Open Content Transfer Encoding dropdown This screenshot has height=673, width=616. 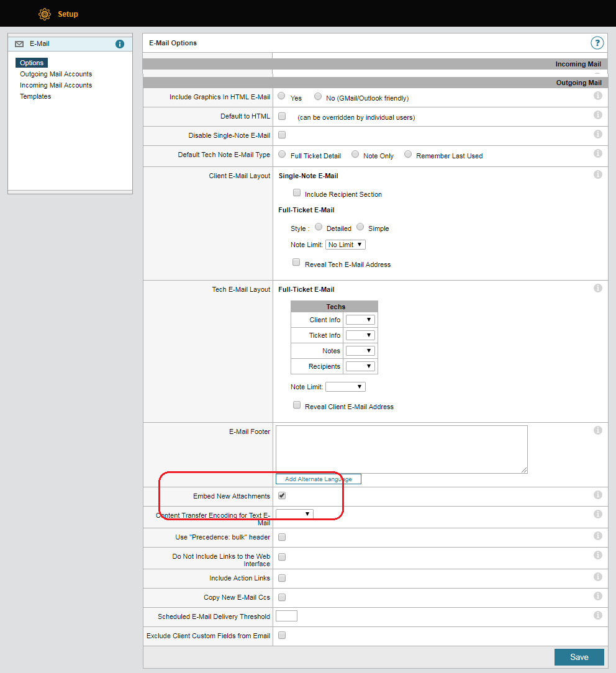point(294,514)
